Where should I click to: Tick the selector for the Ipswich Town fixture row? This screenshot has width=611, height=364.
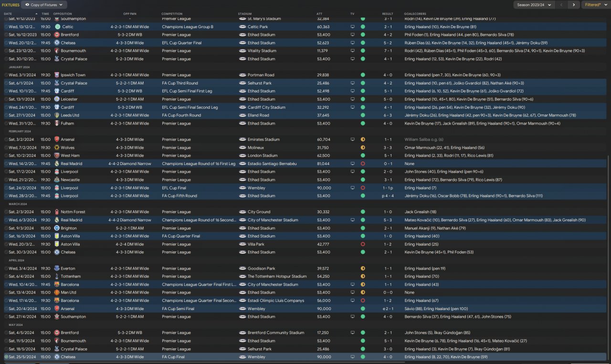pyautogui.click(x=6, y=75)
